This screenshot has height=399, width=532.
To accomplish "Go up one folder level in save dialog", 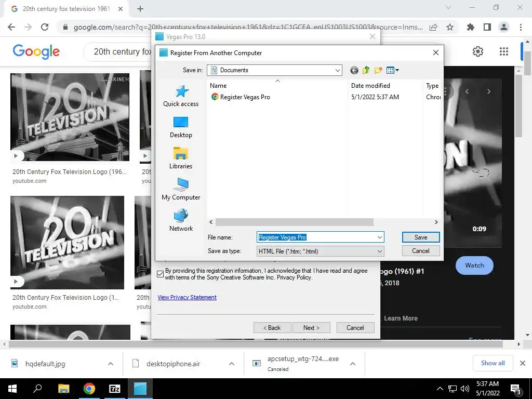I will 366,70.
